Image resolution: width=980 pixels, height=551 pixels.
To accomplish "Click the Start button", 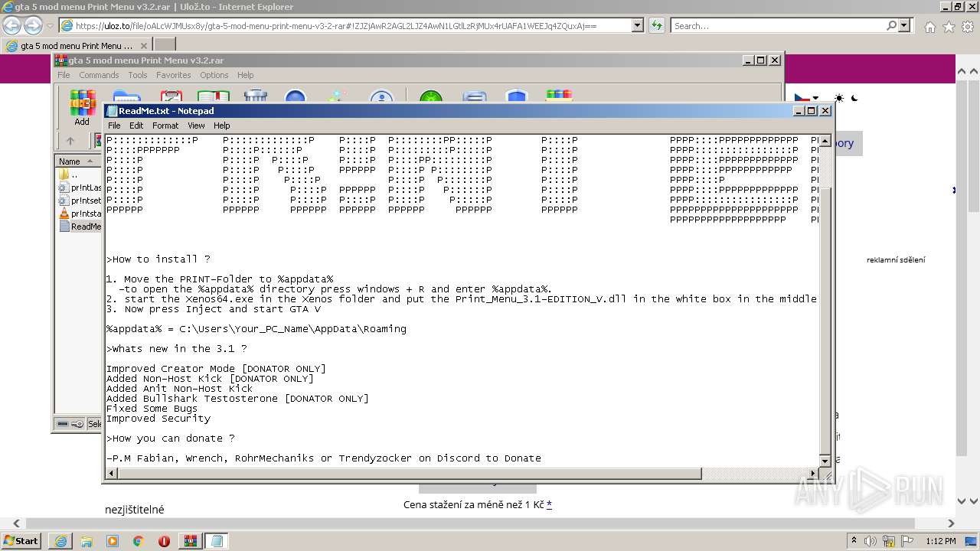I will coord(21,540).
